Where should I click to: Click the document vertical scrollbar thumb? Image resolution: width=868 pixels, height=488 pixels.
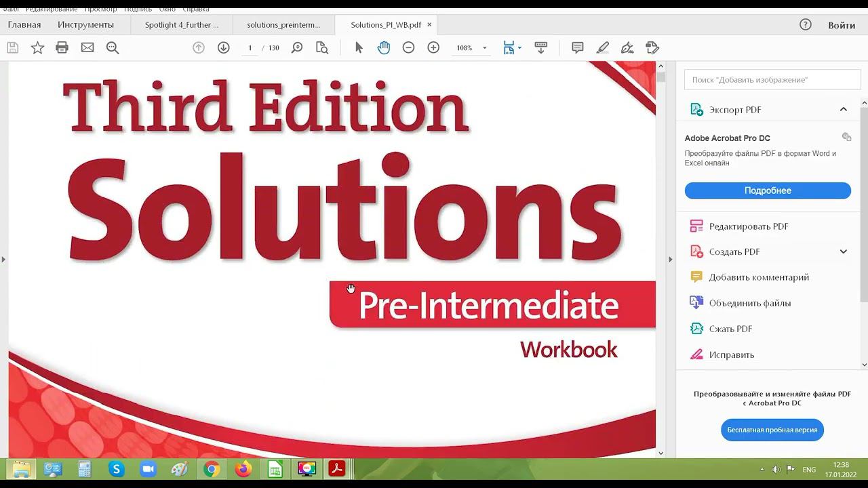coord(661,77)
